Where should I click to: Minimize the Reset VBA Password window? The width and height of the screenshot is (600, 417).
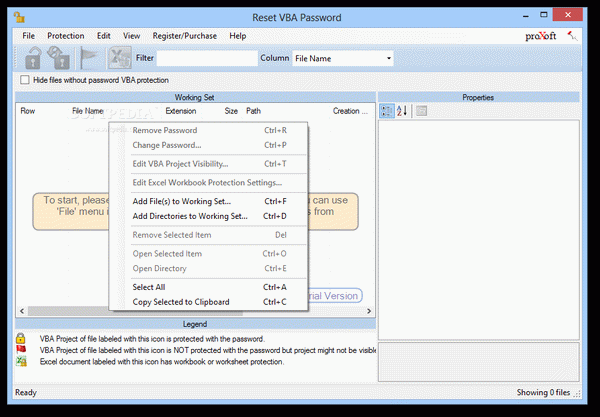coord(526,16)
